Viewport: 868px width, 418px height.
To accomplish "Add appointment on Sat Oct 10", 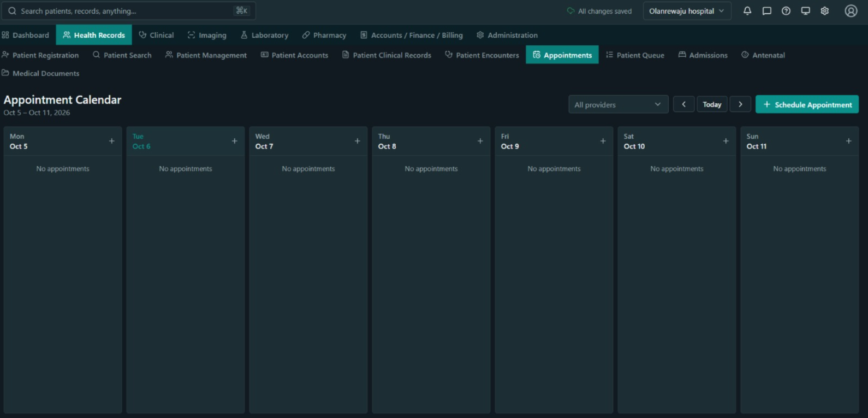I will coord(726,141).
